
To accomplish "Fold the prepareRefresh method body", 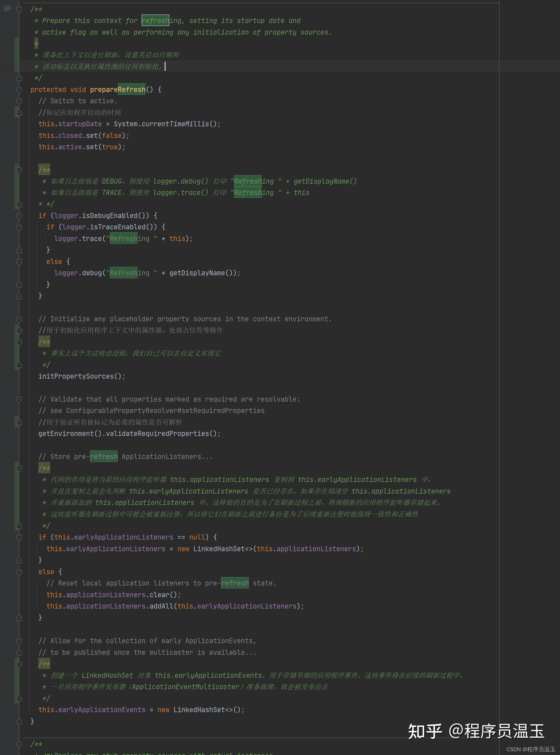I will 19,90.
